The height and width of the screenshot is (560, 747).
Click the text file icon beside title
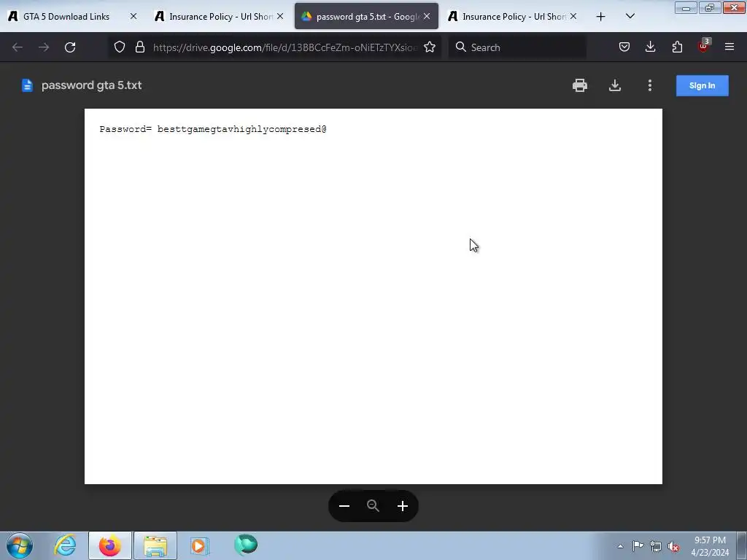tap(27, 85)
